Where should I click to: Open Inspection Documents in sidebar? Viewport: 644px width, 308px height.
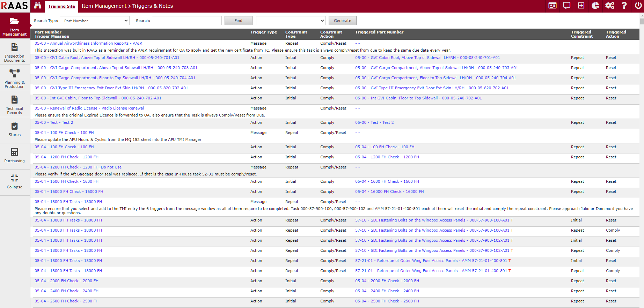(x=15, y=52)
